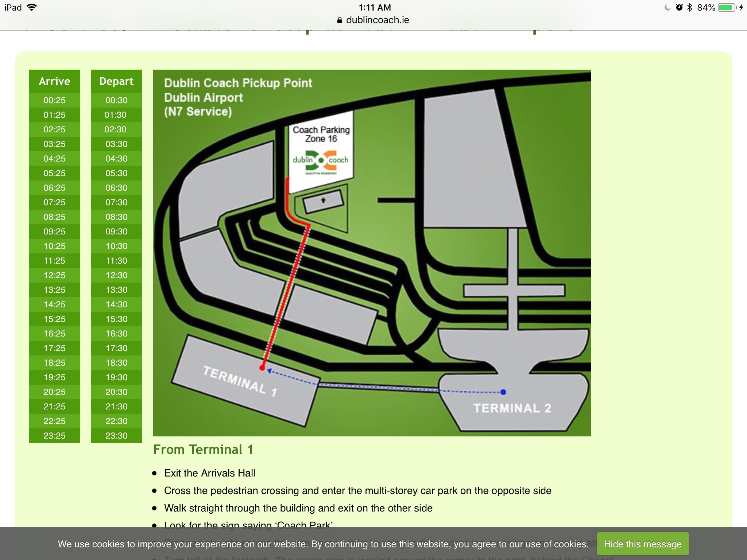747x560 pixels.
Task: Tap the Wi-Fi status icon
Action: tap(32, 8)
